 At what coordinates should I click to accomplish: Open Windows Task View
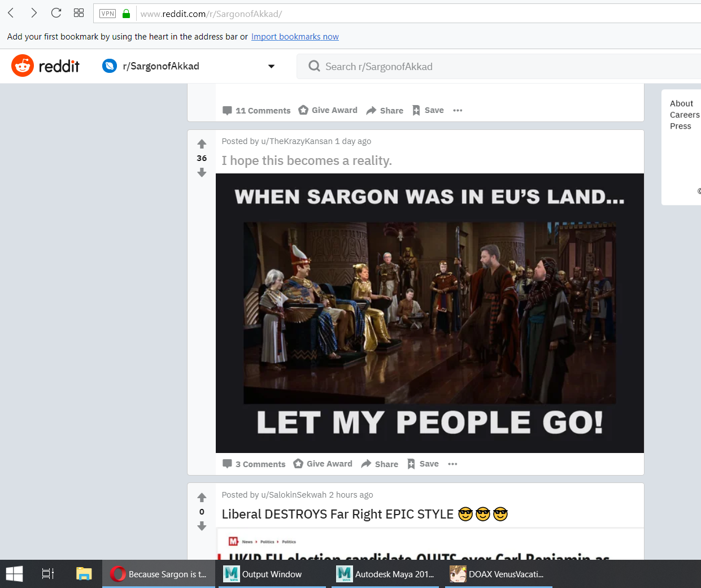[48, 574]
